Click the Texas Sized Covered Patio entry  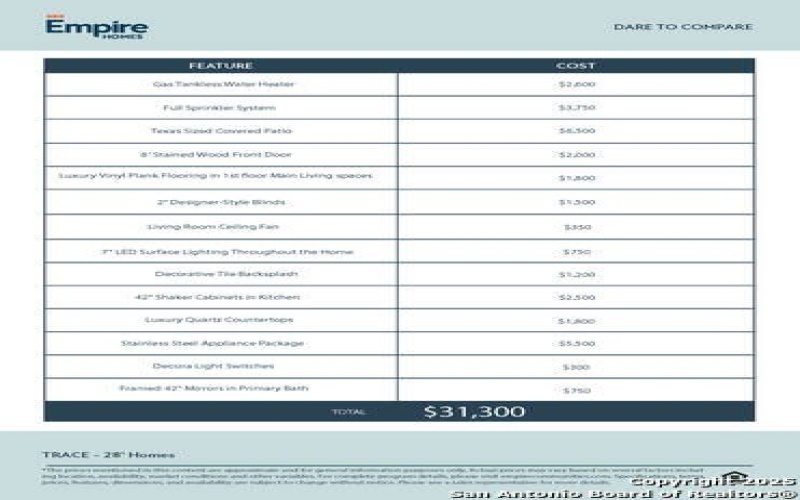point(221,130)
